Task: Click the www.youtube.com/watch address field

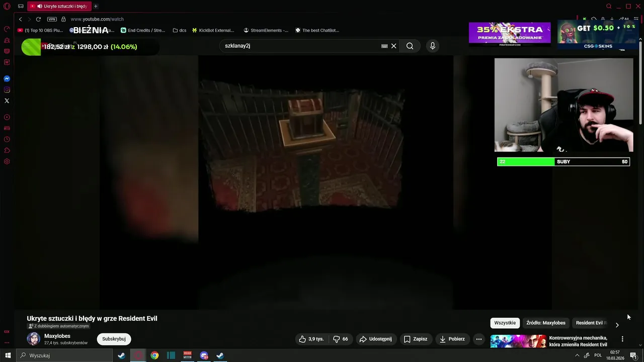Action: [x=97, y=19]
